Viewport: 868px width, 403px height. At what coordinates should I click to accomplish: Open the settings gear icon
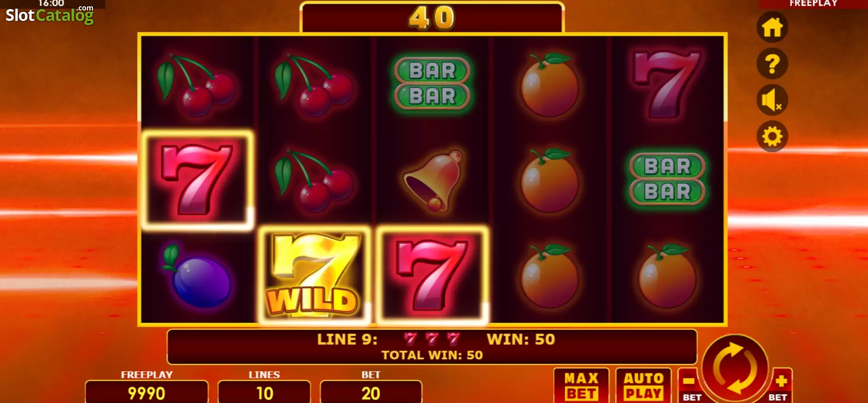click(x=772, y=136)
